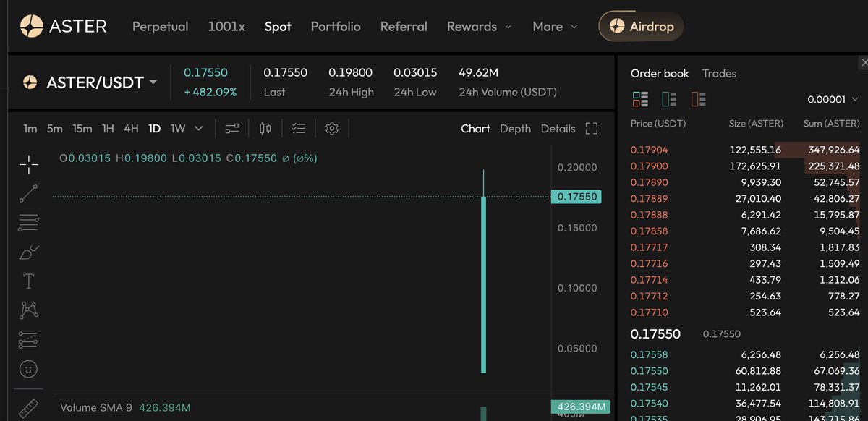This screenshot has width=868, height=421.
Task: Set chart timeframe to 15m
Action: pos(82,129)
